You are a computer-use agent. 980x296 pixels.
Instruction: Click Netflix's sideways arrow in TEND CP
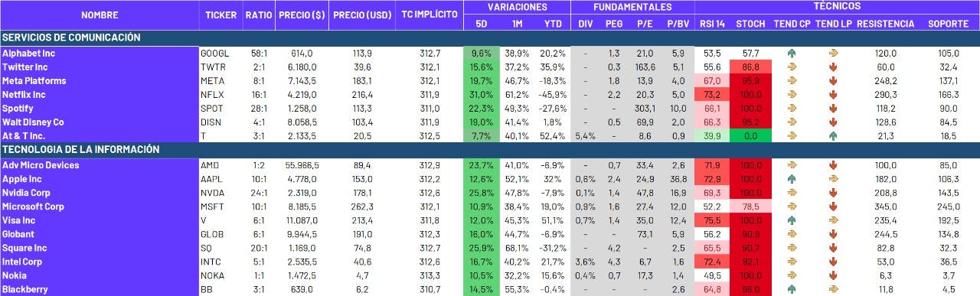click(x=792, y=95)
